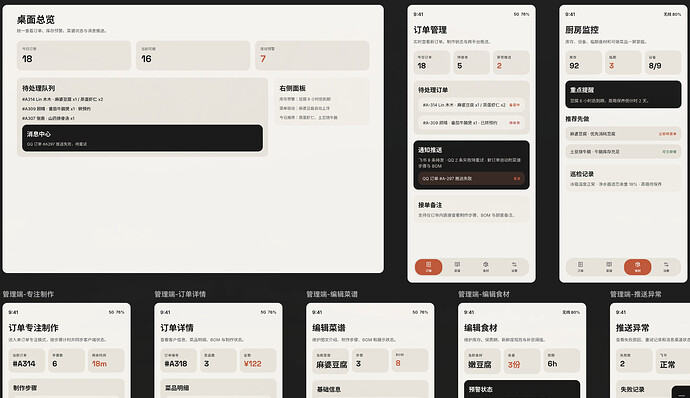The image size is (690, 398).
Task: Open order row #A-309 in 待处理订单
Action: click(x=471, y=123)
